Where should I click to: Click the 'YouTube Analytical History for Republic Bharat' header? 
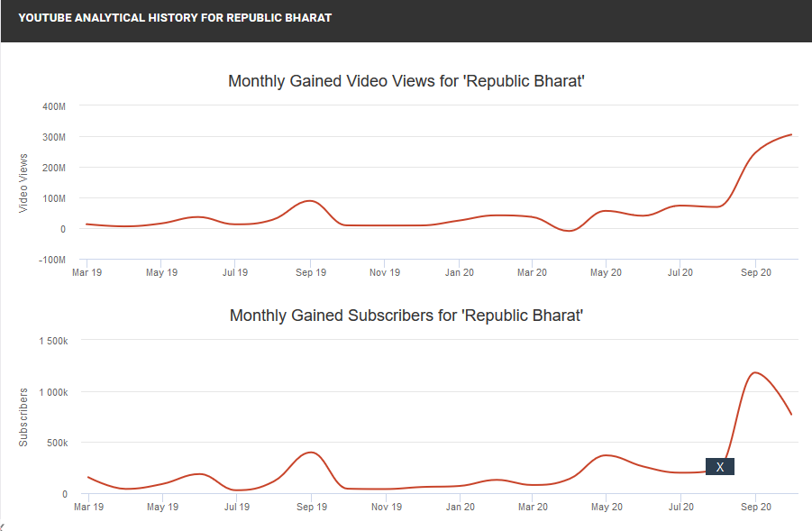tap(175, 18)
